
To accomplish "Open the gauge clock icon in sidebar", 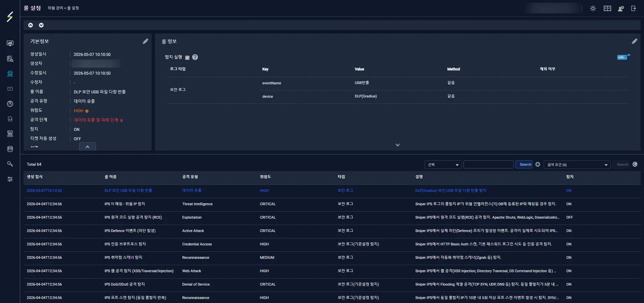I will (10, 104).
